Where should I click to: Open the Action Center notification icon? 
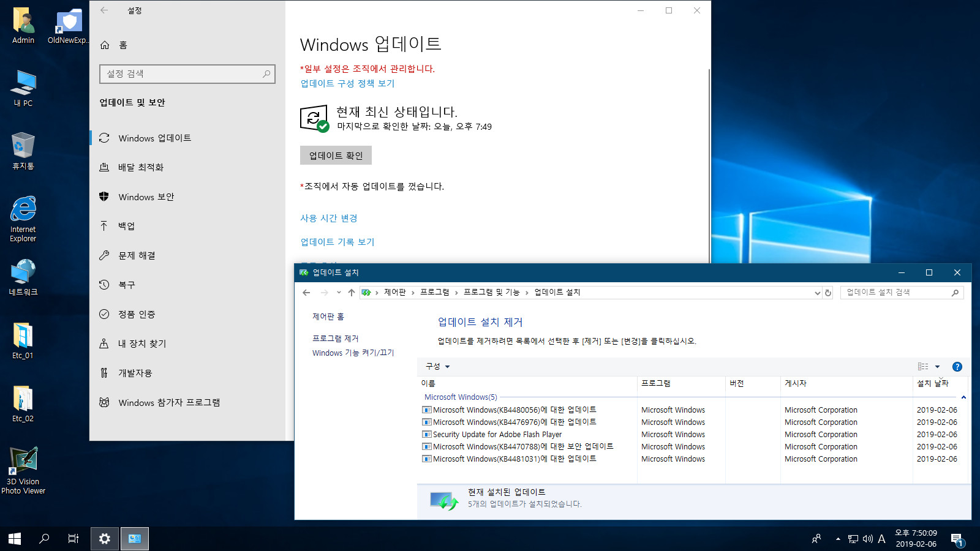[x=957, y=539]
